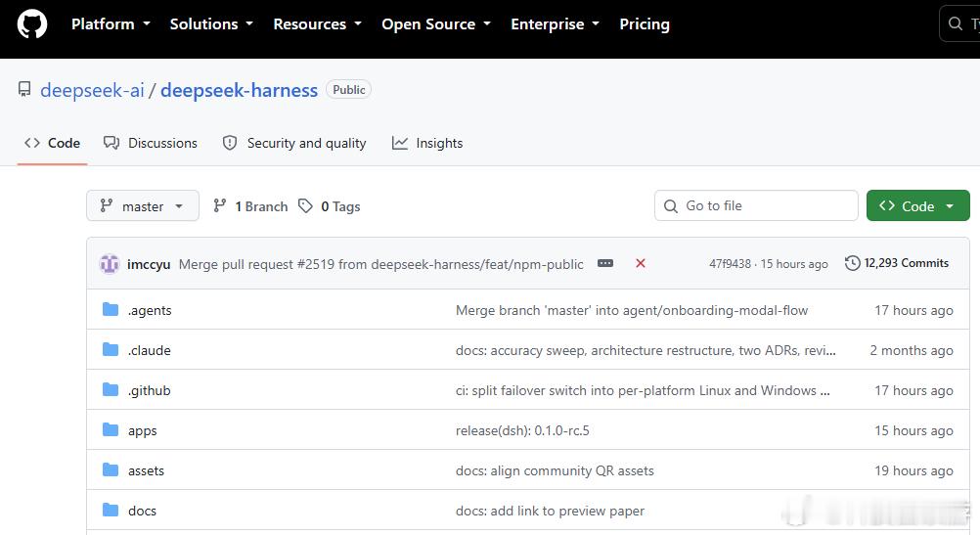Open commit "docs: accuracy sweep, architecture restructure"

coord(646,350)
